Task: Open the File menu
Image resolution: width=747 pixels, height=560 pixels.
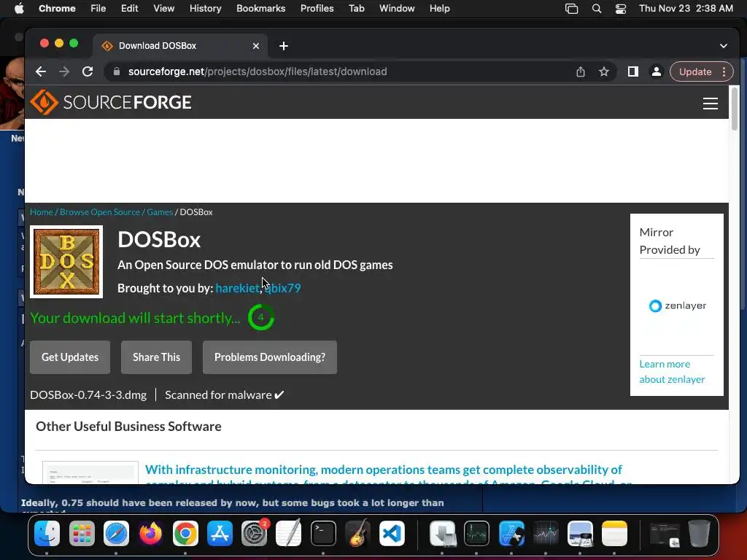Action: (98, 9)
